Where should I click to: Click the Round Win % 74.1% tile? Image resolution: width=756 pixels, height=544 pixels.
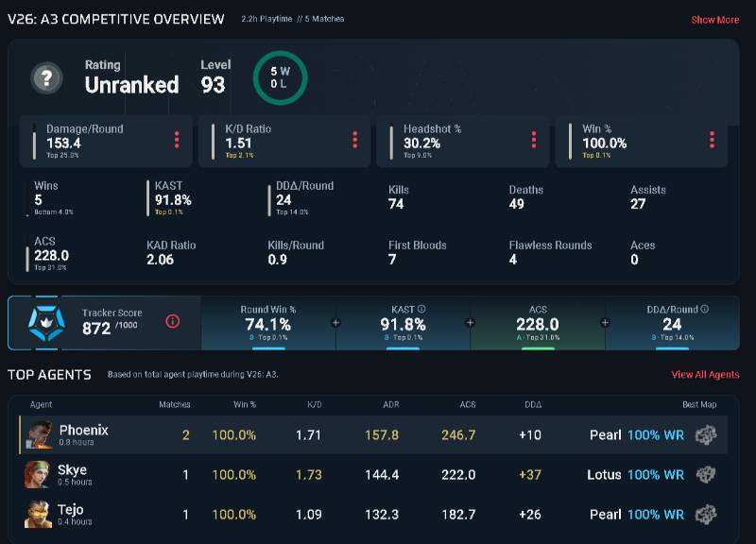click(268, 323)
